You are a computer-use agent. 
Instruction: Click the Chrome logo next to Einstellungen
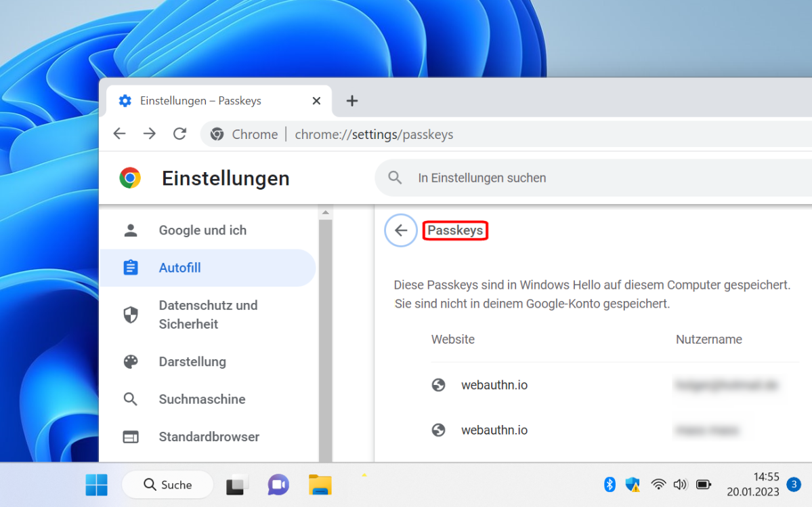(x=130, y=178)
